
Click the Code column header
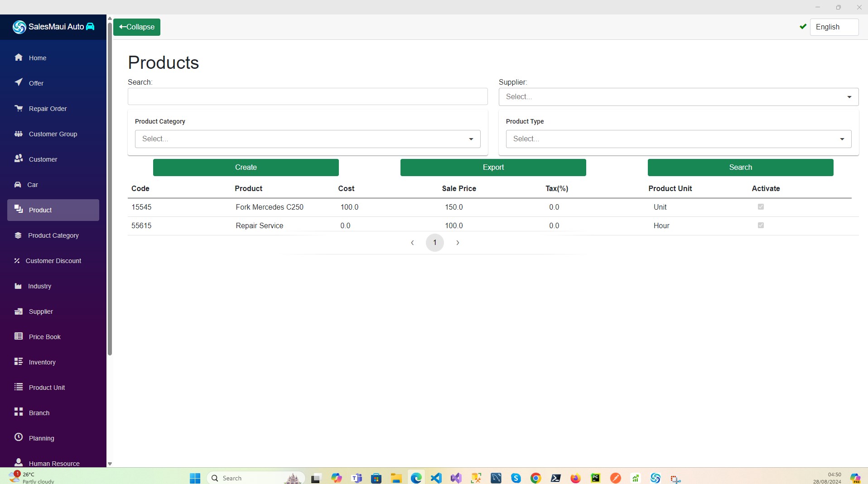(x=140, y=189)
